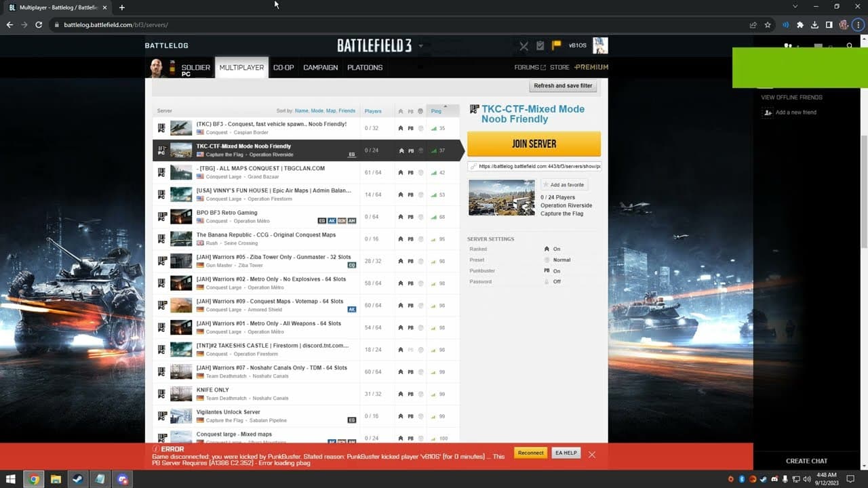Switch to the CO-OP tab
This screenshot has width=868, height=488.
283,68
